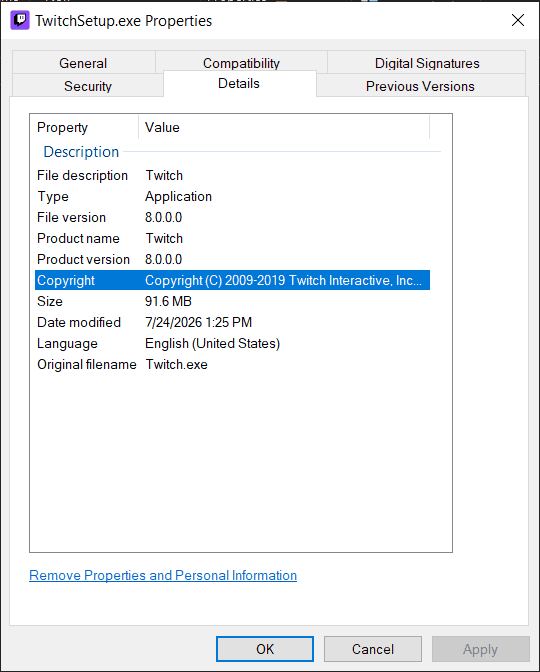Viewport: 540px width, 672px height.
Task: Select the Details tab
Action: (x=239, y=83)
